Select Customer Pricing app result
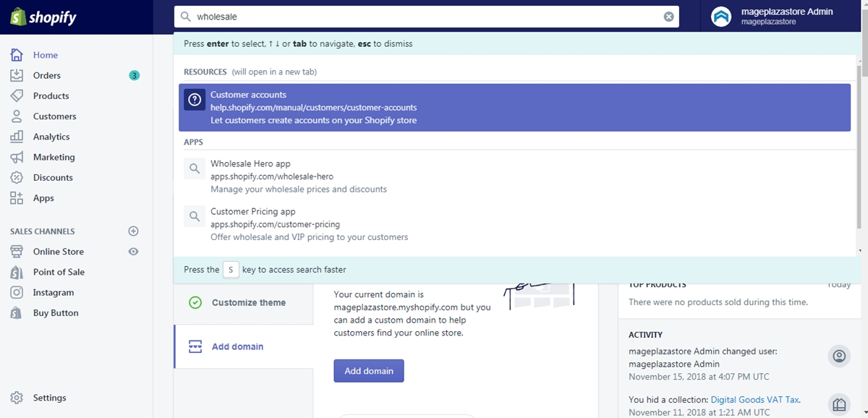Viewport: 868px width, 418px height. [x=514, y=224]
